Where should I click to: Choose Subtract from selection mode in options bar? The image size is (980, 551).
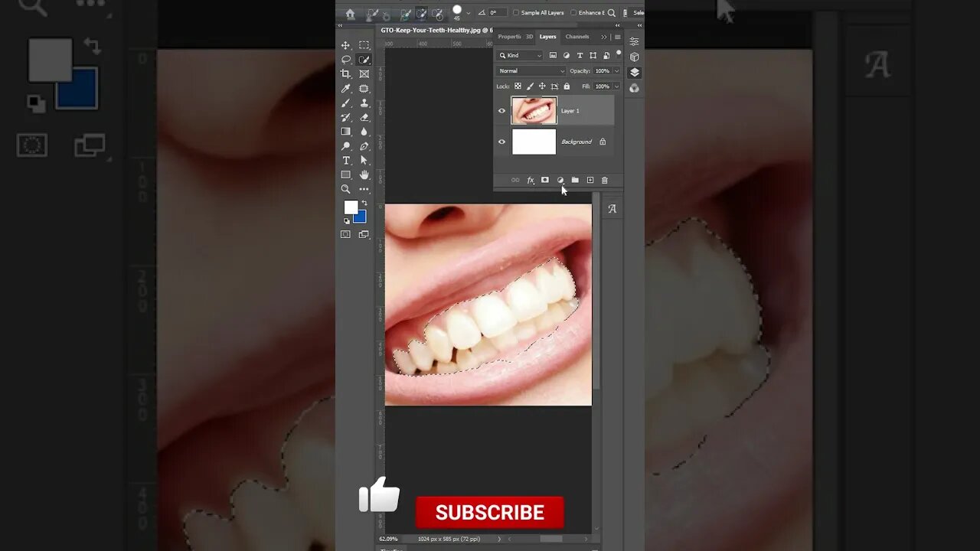438,14
